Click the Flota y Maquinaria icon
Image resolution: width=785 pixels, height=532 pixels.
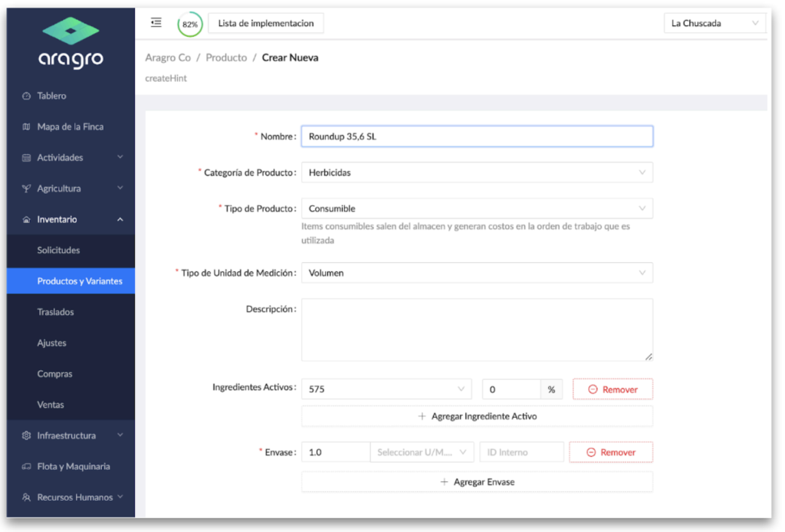pos(27,466)
